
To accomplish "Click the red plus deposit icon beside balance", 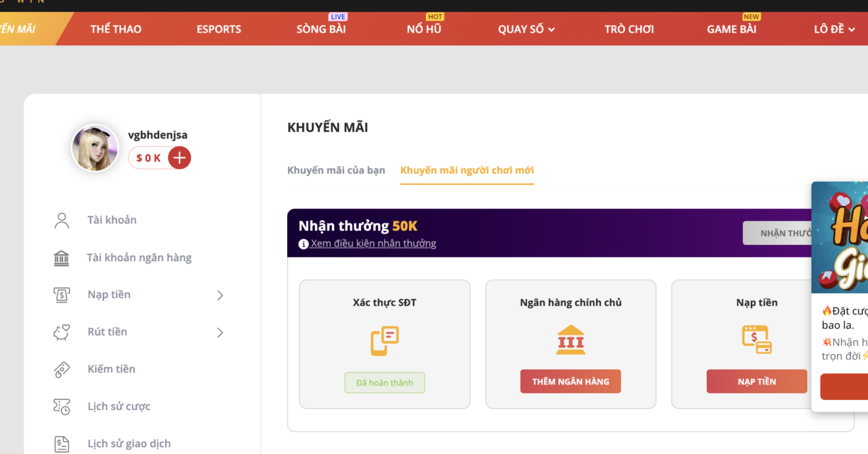I will point(179,158).
